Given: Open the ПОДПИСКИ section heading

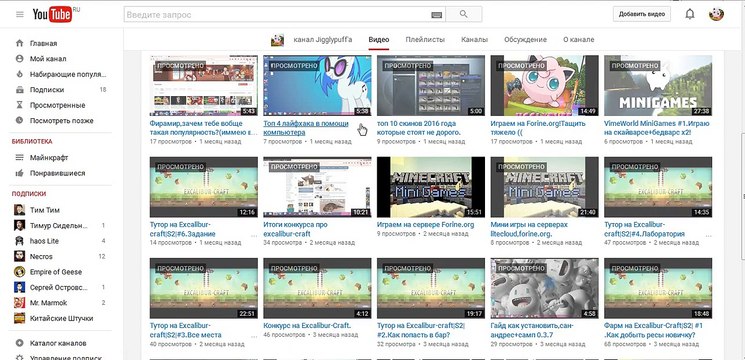Looking at the screenshot, I should coord(29,194).
